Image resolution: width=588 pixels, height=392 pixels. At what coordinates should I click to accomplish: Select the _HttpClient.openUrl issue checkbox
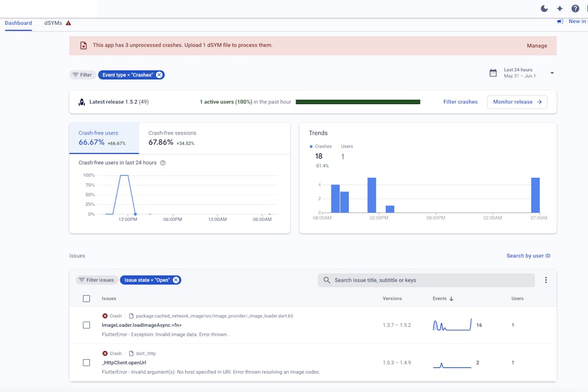coord(86,363)
